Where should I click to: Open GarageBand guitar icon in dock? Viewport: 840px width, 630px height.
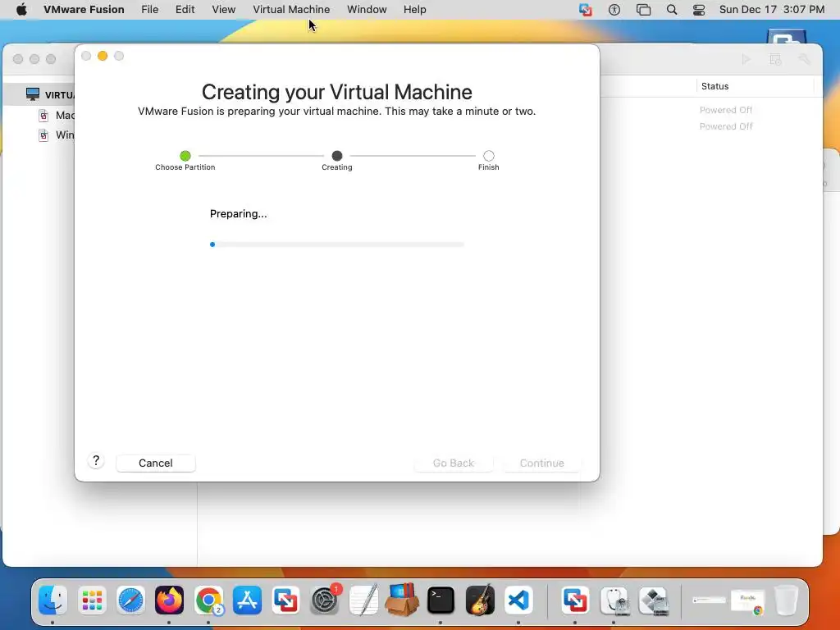click(x=480, y=600)
